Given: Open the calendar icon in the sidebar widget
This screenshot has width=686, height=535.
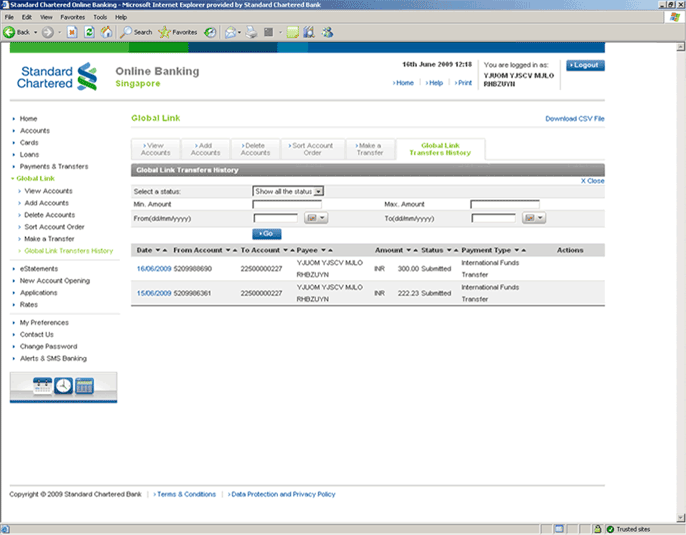Looking at the screenshot, I should coord(42,386).
